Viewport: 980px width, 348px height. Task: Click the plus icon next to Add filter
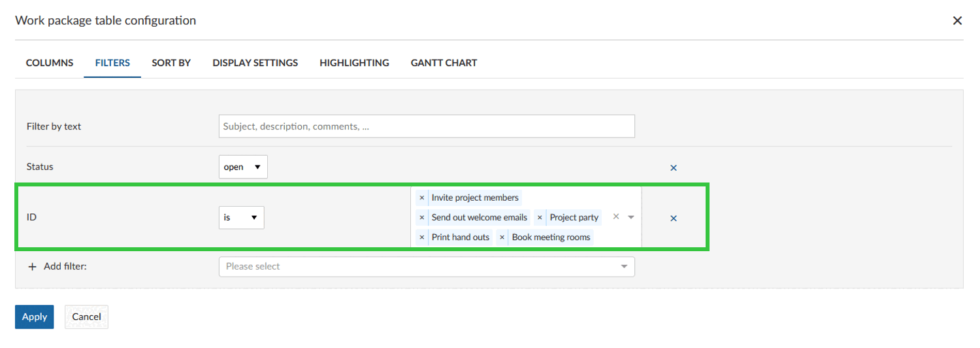[x=32, y=267]
